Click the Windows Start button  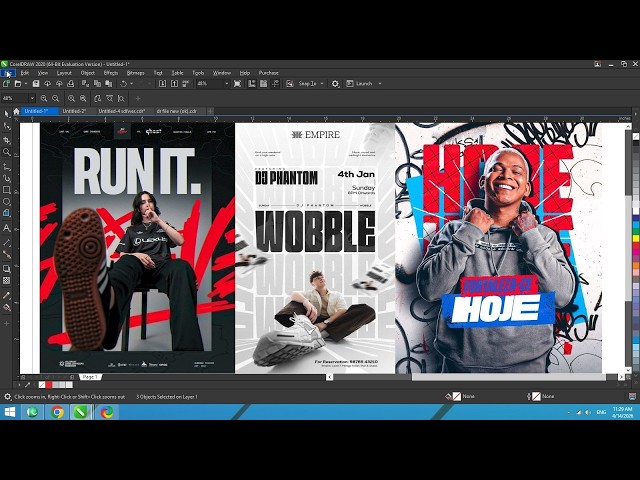tap(10, 412)
